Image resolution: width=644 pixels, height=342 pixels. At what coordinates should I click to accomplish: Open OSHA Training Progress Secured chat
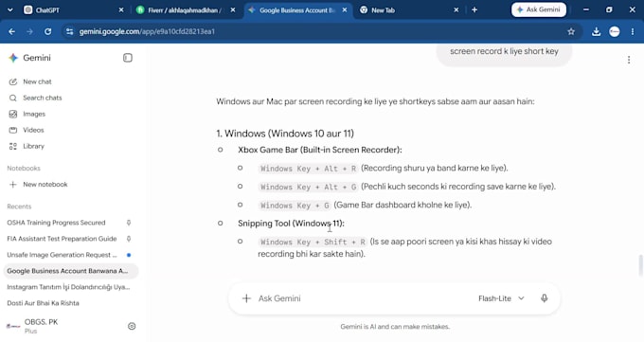point(56,223)
